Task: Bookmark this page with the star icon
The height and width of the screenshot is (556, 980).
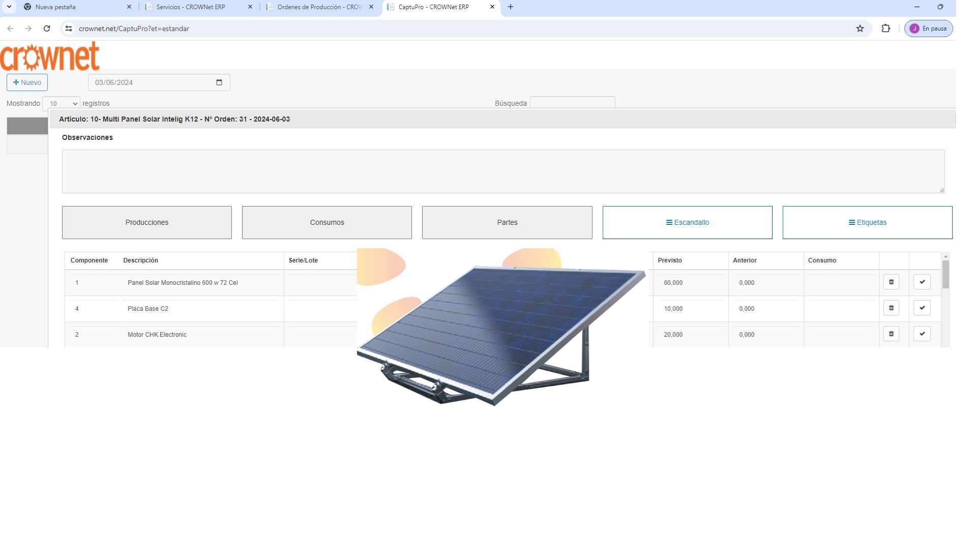Action: click(860, 28)
